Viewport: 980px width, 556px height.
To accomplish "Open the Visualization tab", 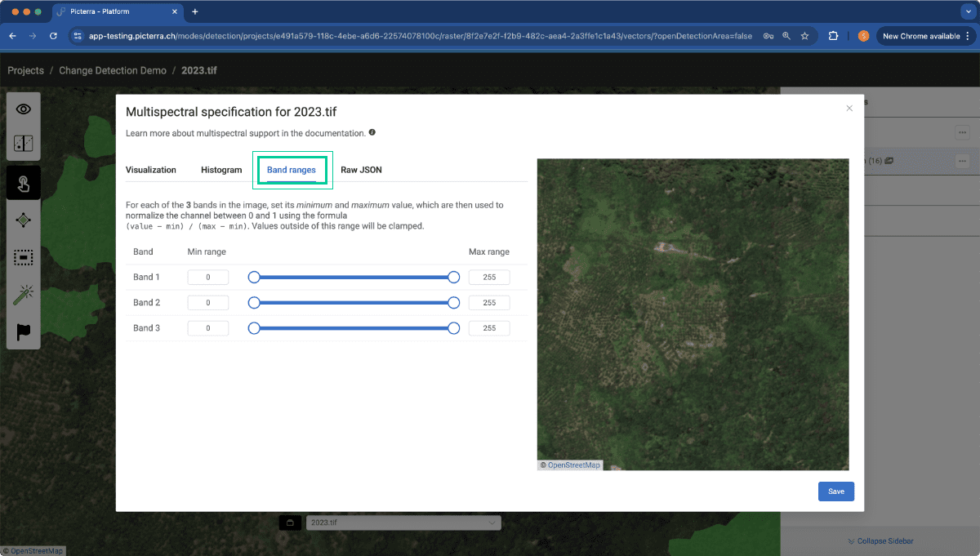I will [x=151, y=170].
